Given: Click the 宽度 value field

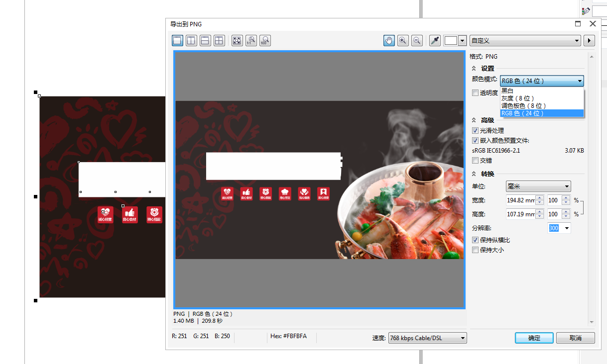Looking at the screenshot, I should coord(520,200).
